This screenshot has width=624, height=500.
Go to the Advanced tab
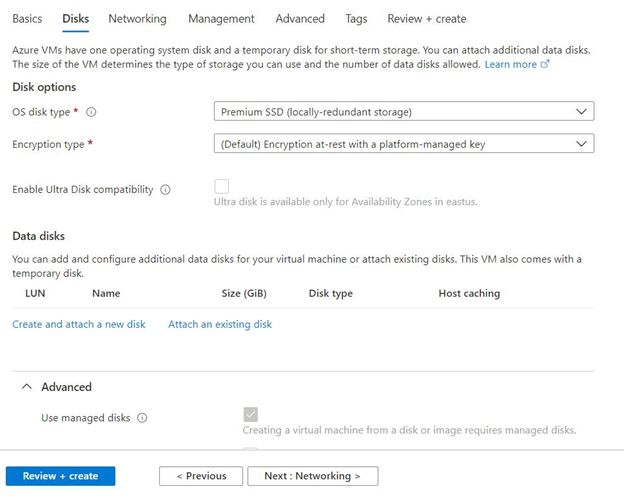point(300,19)
